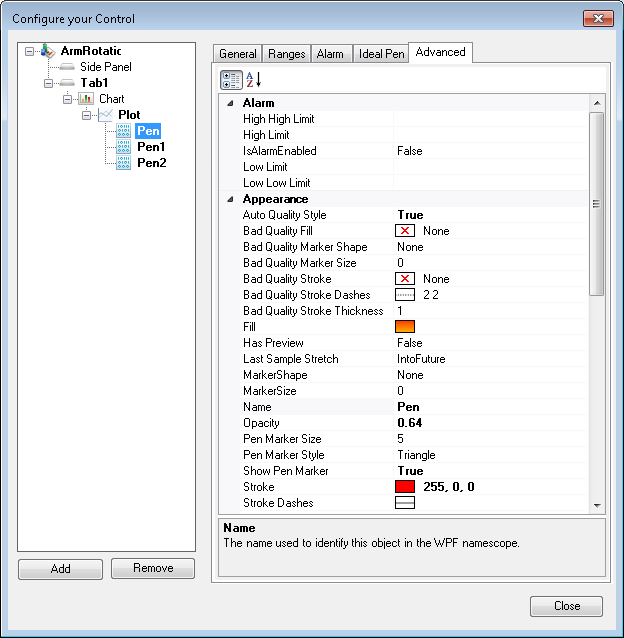Click the Categorized view icon

click(x=231, y=79)
